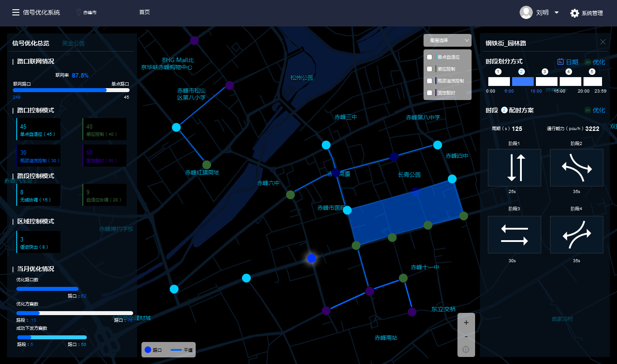Click time period circle number 3
The height and width of the screenshot is (364, 617).
point(545,71)
